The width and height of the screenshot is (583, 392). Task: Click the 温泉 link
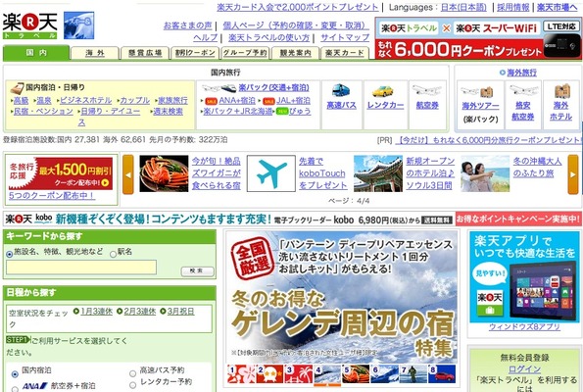click(44, 100)
